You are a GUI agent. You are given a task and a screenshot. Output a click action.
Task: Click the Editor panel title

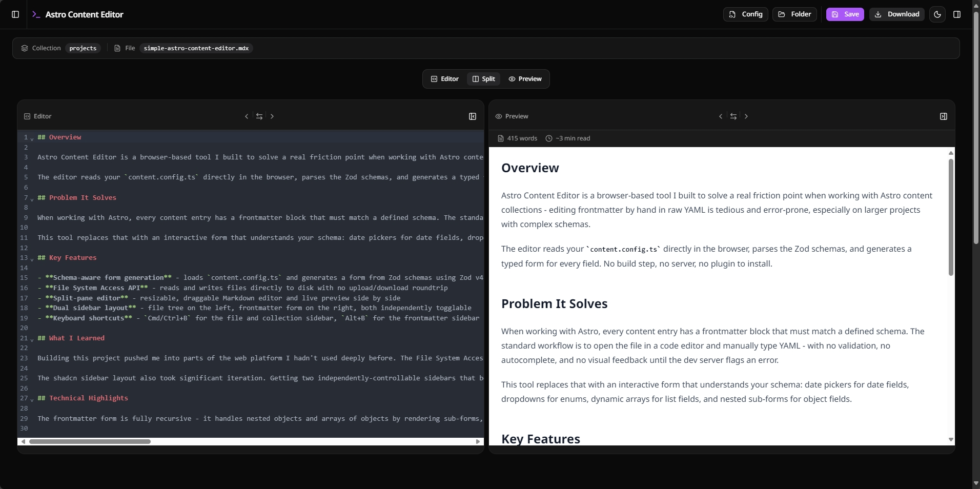tap(42, 116)
